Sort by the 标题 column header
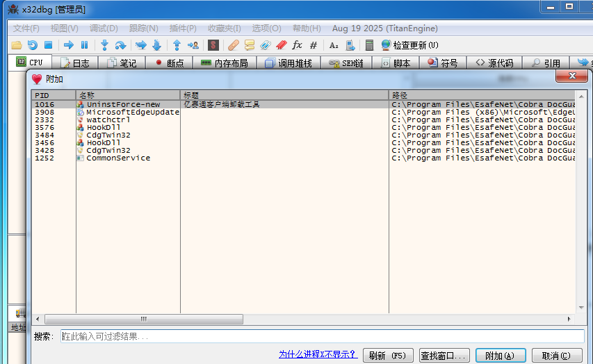This screenshot has width=593, height=364. click(x=285, y=95)
